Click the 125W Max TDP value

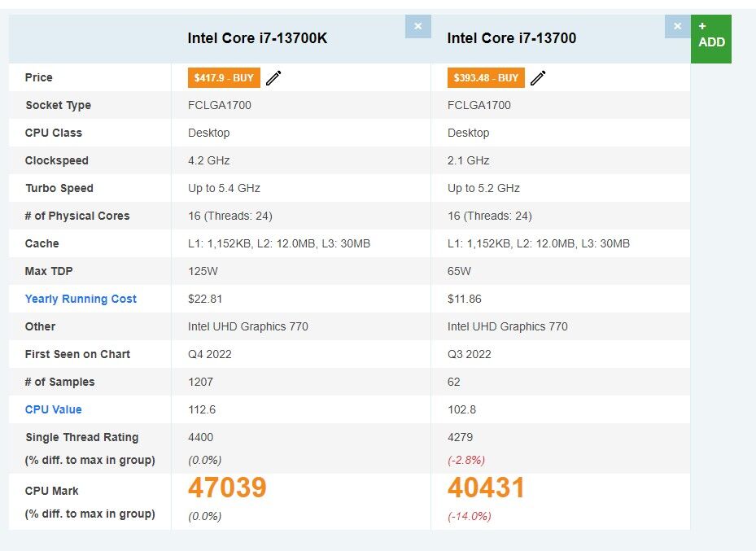(x=203, y=271)
